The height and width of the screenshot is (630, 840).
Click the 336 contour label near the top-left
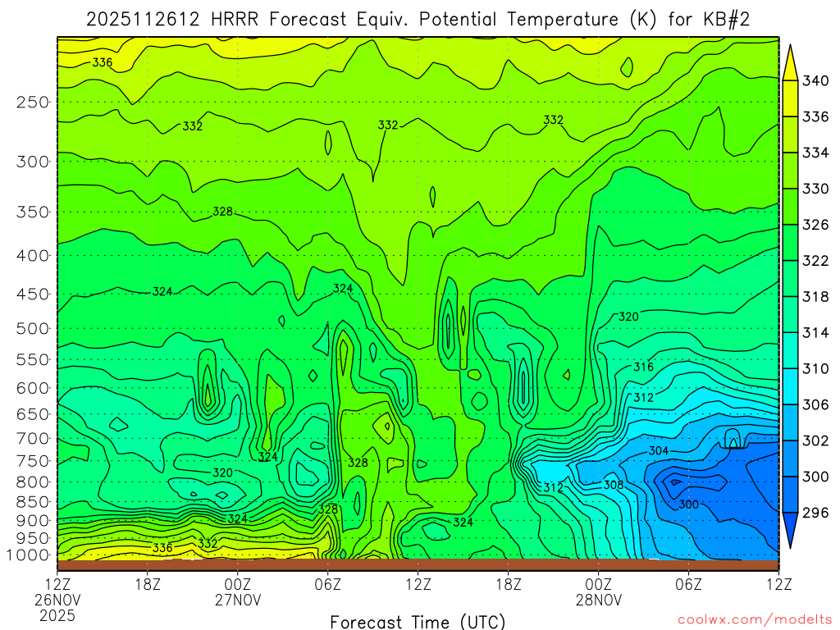point(103,62)
